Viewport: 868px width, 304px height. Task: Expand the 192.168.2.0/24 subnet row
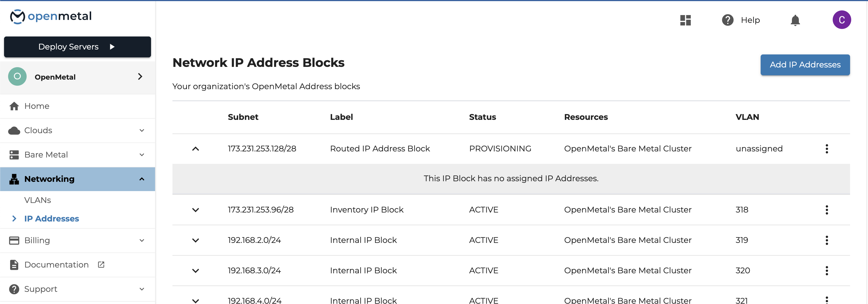click(195, 240)
